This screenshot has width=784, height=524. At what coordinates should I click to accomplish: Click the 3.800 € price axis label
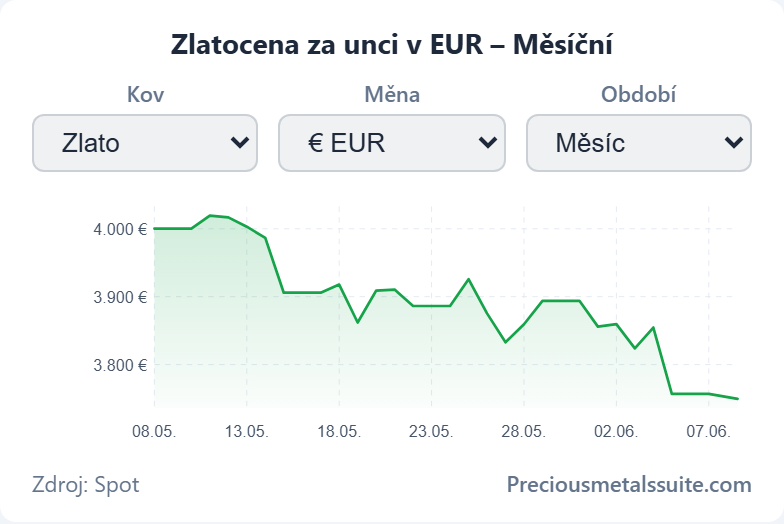120,366
